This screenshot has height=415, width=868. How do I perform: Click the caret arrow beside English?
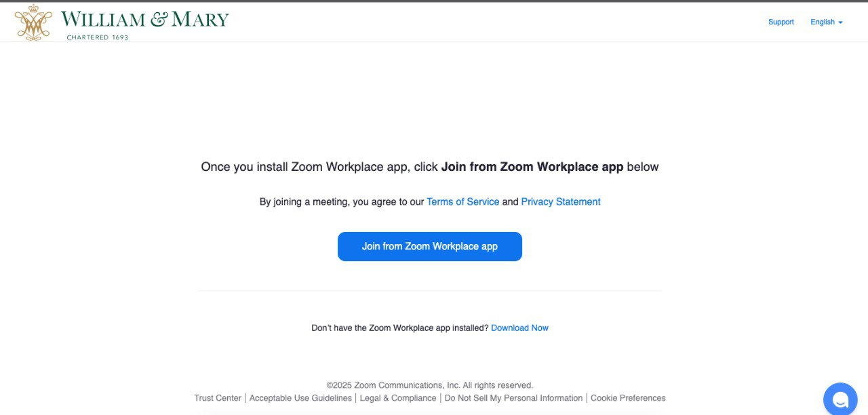(841, 22)
